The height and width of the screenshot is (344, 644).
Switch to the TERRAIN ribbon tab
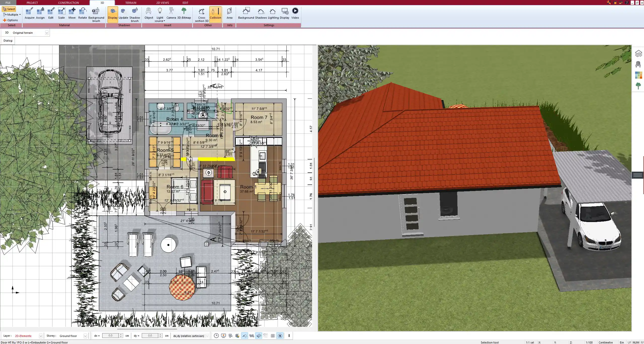click(x=130, y=3)
